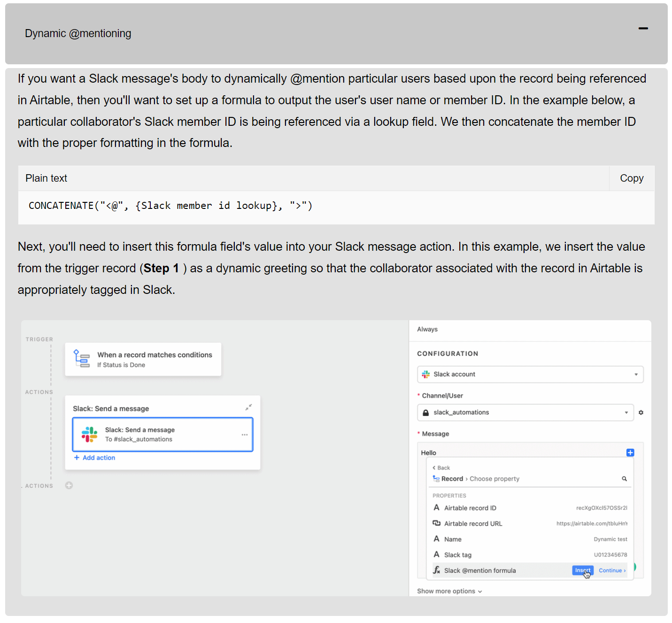Click the CONCATENATE formula code line
Screen dimensions: 672x623
(170, 206)
